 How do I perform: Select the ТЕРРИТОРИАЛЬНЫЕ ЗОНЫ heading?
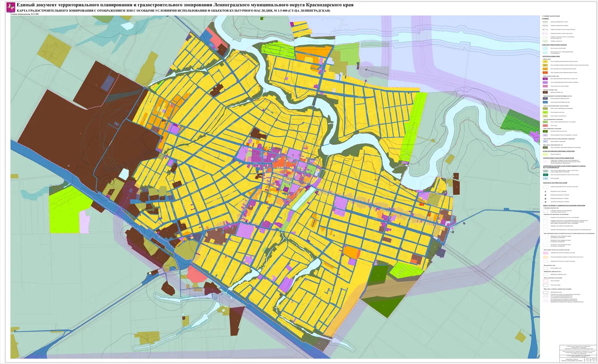[x=551, y=57]
